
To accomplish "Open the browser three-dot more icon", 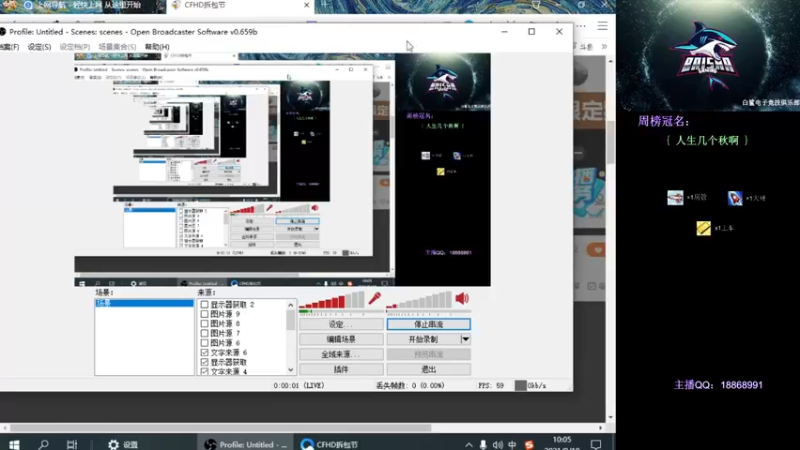I will click(x=581, y=26).
